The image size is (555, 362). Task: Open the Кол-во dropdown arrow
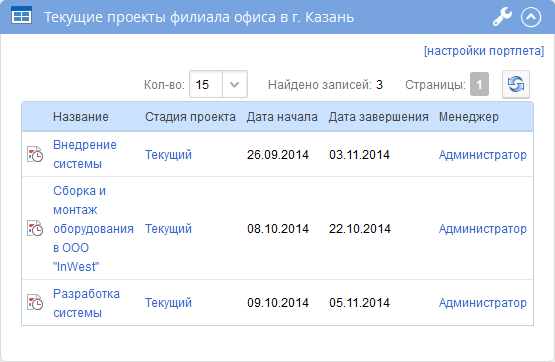point(235,84)
